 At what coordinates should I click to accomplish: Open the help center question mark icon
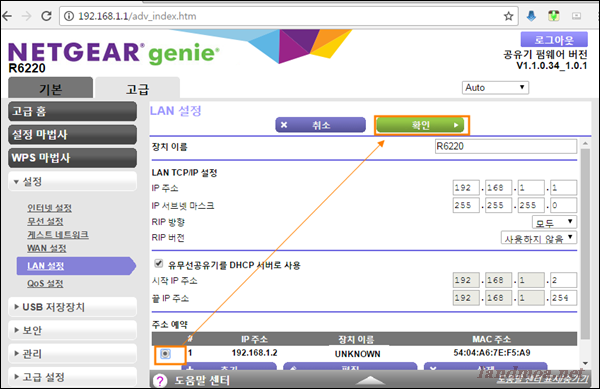point(160,381)
